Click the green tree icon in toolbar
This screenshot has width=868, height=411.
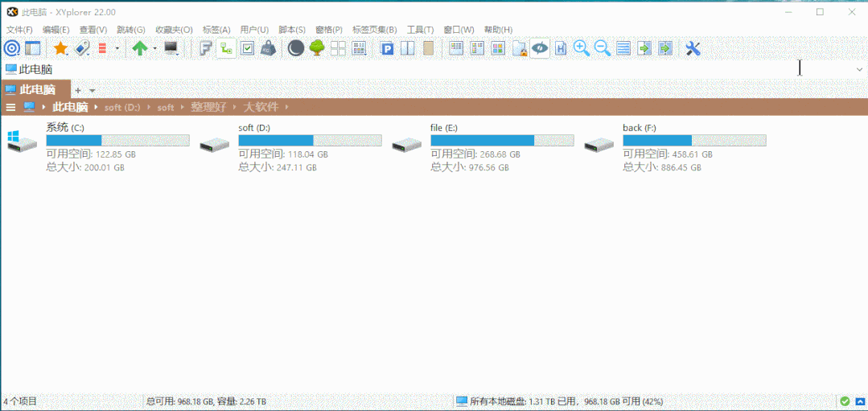(317, 49)
